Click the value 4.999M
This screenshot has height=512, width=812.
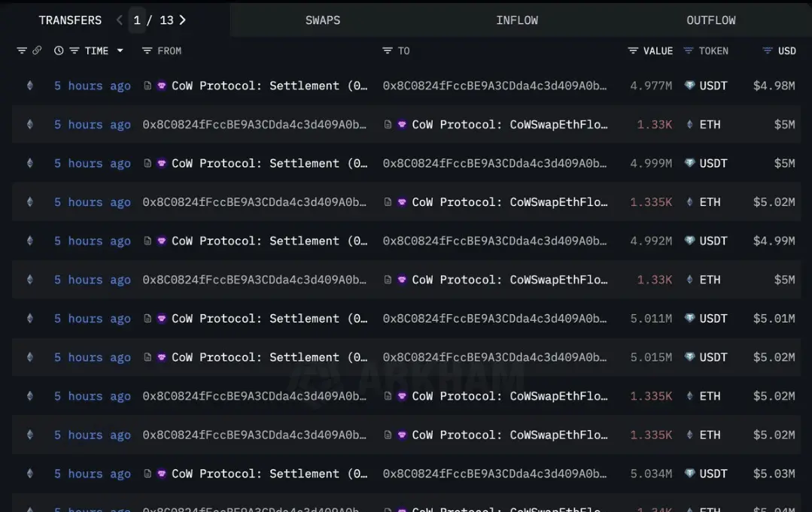pos(651,163)
